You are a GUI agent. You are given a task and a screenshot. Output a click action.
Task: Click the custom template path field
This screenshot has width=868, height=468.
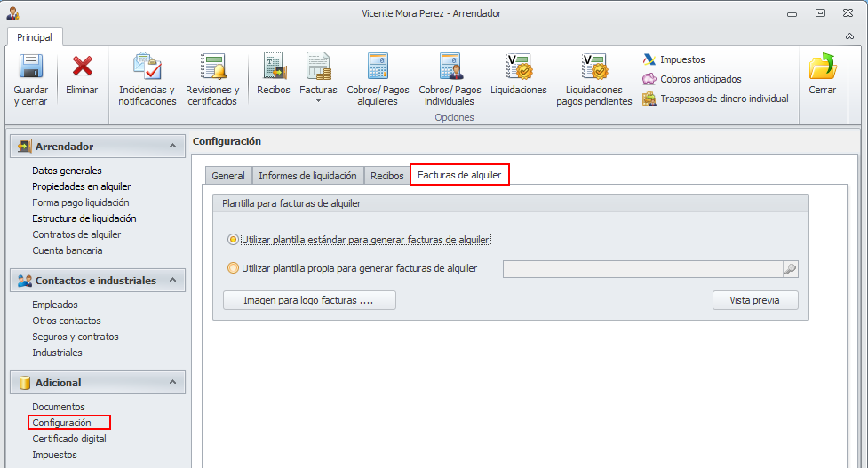click(642, 269)
